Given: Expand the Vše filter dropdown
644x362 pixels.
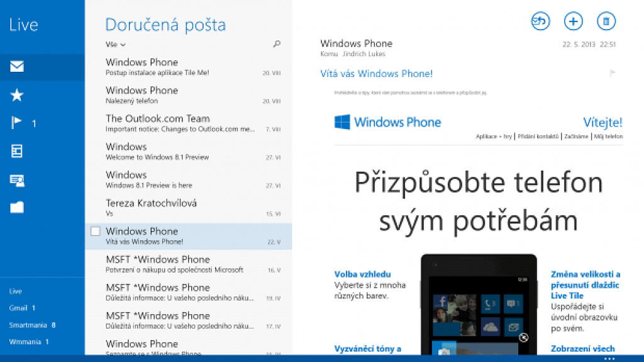Looking at the screenshot, I should [116, 45].
